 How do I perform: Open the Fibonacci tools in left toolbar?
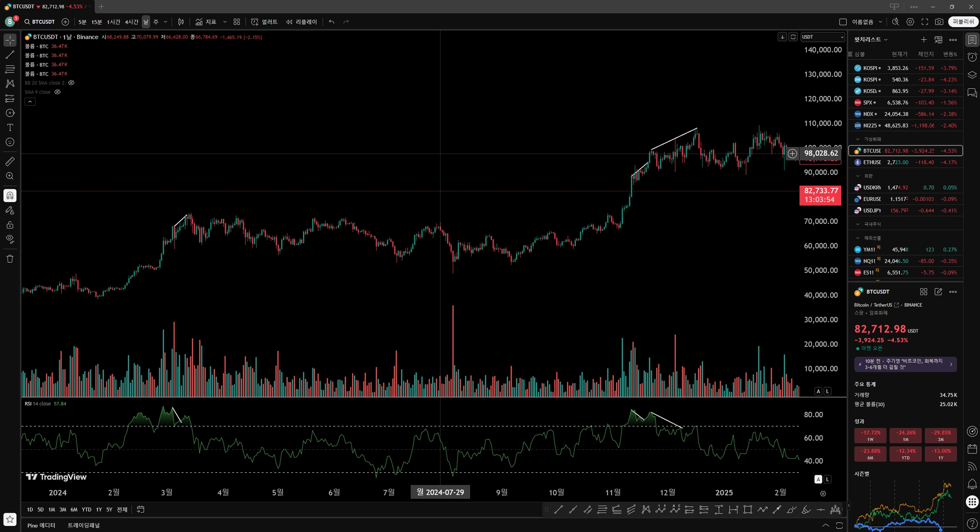10,69
